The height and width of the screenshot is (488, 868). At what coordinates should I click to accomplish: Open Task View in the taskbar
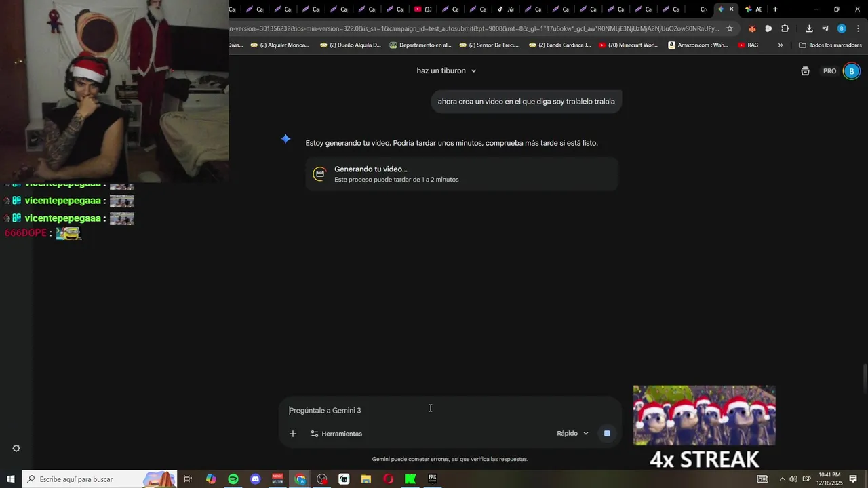188,479
